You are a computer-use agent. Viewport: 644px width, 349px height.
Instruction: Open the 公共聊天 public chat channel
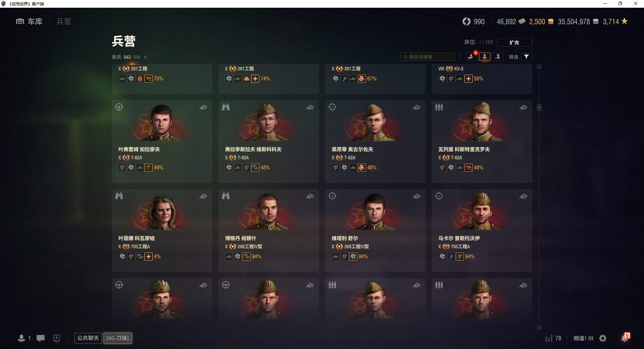tap(88, 338)
